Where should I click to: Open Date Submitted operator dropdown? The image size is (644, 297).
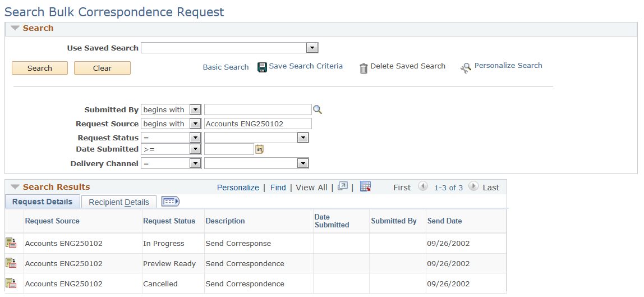[195, 149]
